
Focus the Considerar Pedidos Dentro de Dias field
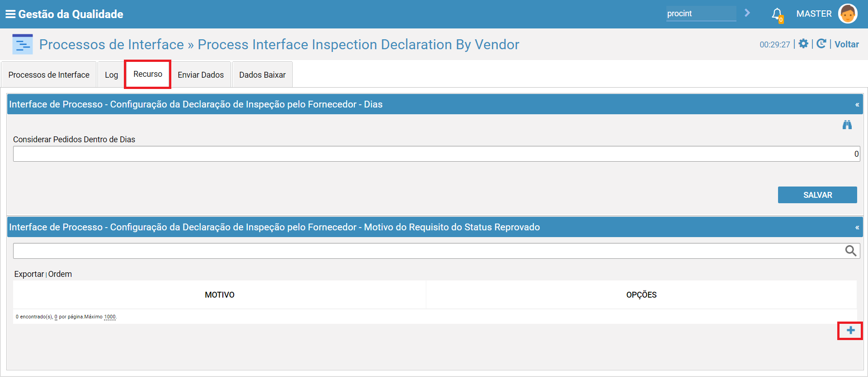point(436,154)
